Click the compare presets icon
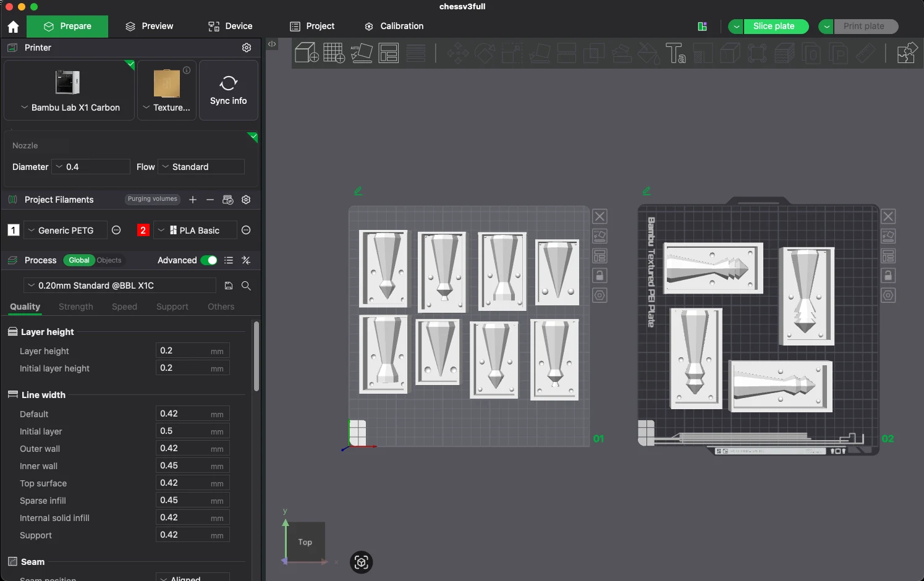This screenshot has width=924, height=581. coord(246,260)
